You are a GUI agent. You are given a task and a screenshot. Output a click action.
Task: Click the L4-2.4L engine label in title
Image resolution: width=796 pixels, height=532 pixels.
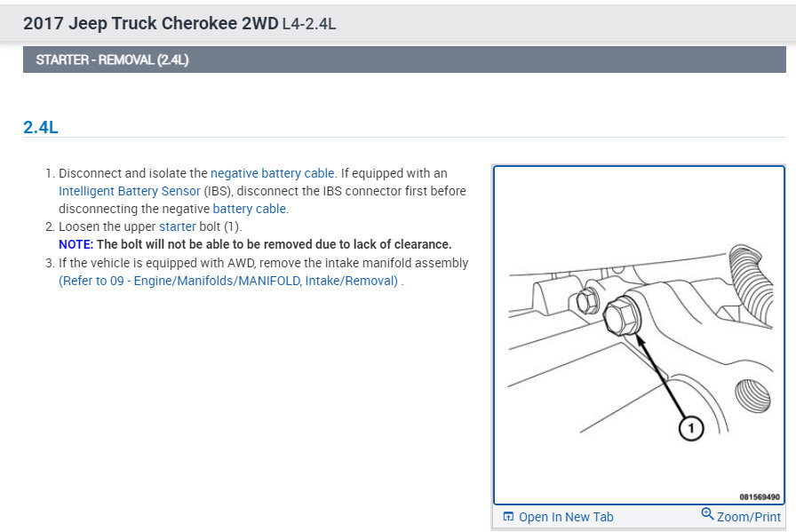pyautogui.click(x=309, y=24)
